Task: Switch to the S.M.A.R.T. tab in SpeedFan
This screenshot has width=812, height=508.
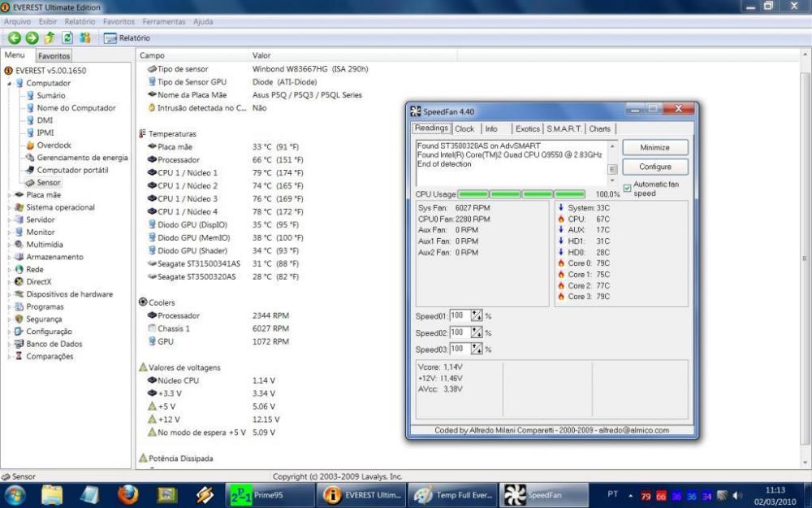Action: 564,128
